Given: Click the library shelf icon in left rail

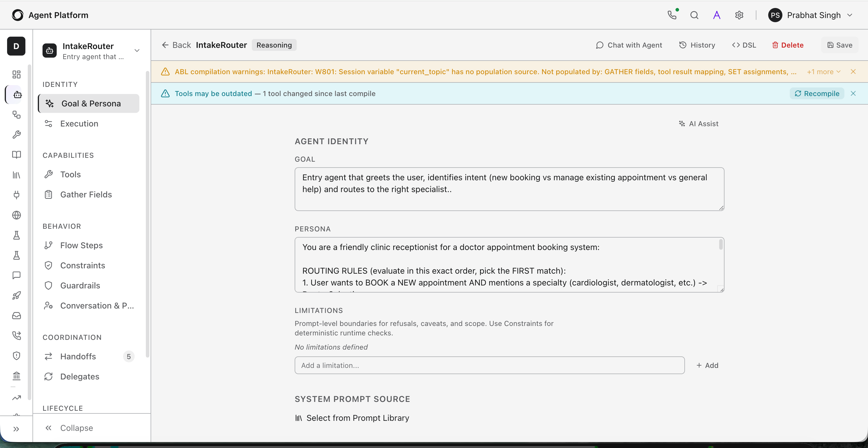Looking at the screenshot, I should click(16, 175).
